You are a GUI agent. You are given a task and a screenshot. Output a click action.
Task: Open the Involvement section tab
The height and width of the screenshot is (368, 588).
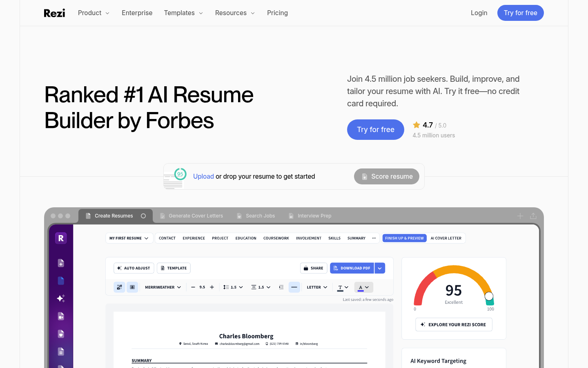pyautogui.click(x=309, y=238)
